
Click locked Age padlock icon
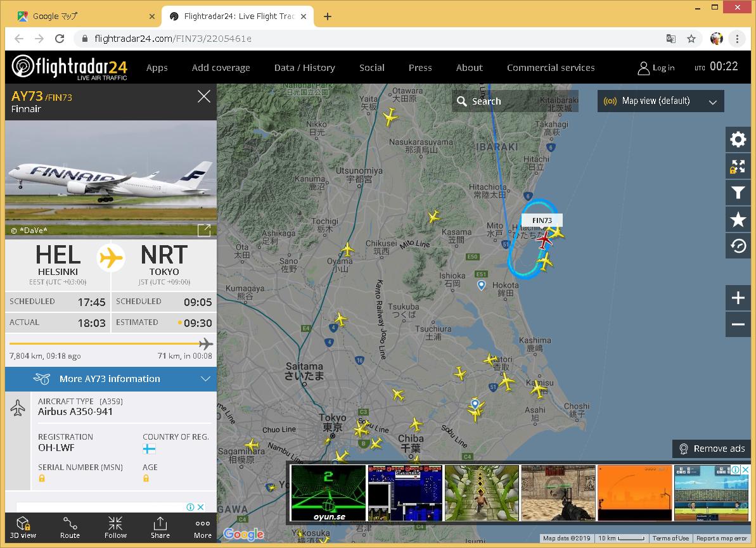click(x=146, y=478)
